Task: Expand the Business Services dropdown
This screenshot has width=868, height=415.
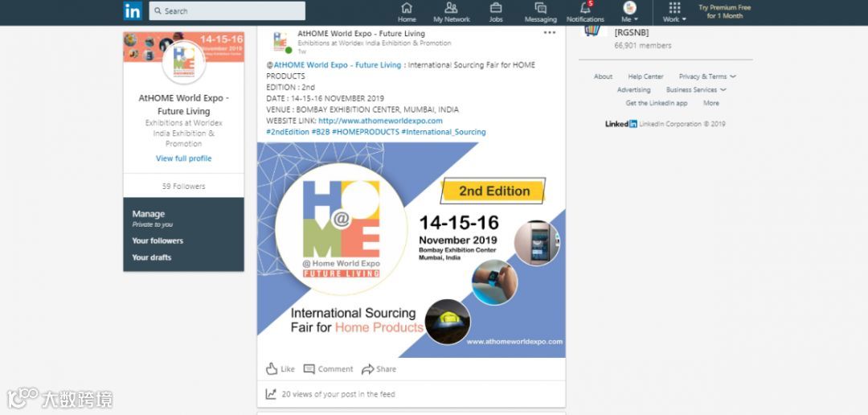Action: tap(696, 90)
